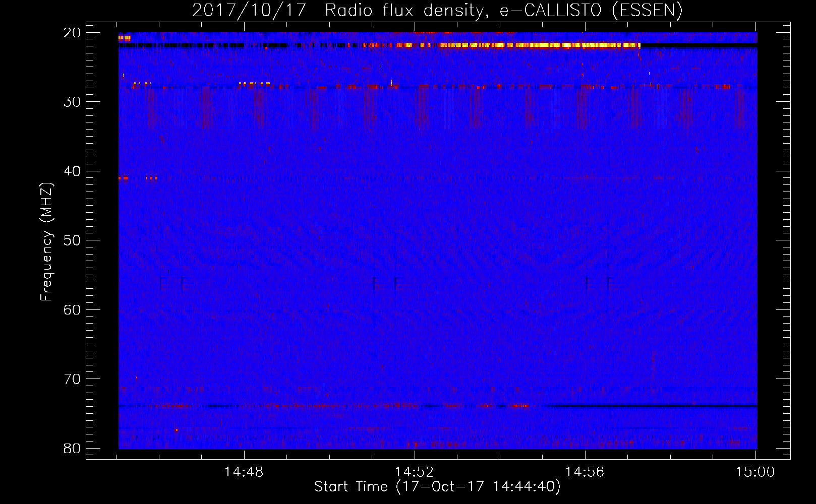Click the 14:48 time tick label
The image size is (816, 504).
click(x=244, y=472)
